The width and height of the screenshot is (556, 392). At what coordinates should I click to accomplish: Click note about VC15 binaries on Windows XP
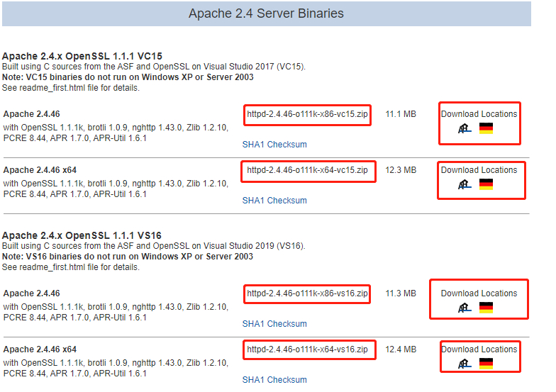coord(128,77)
